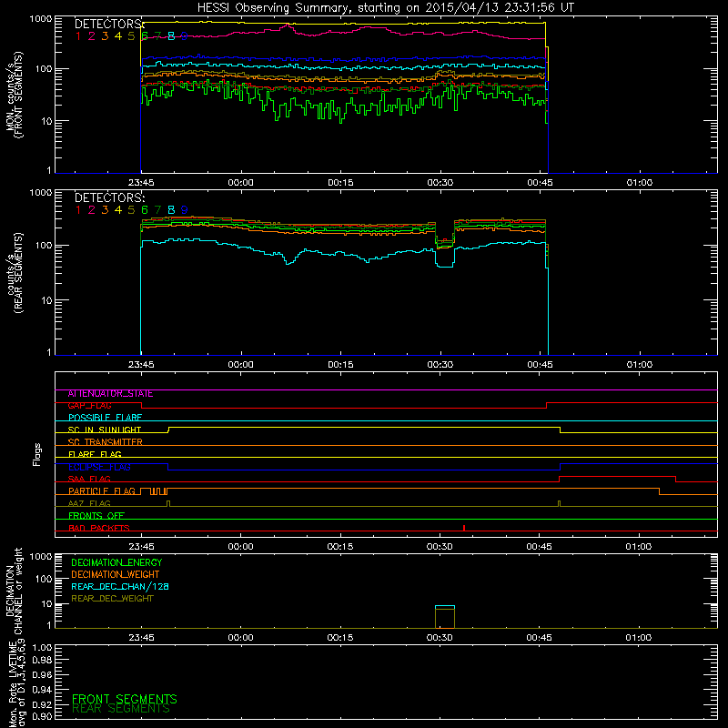This screenshot has height=728, width=728.
Task: Click the BAD_PACKETS flag label
Action: pyautogui.click(x=99, y=529)
